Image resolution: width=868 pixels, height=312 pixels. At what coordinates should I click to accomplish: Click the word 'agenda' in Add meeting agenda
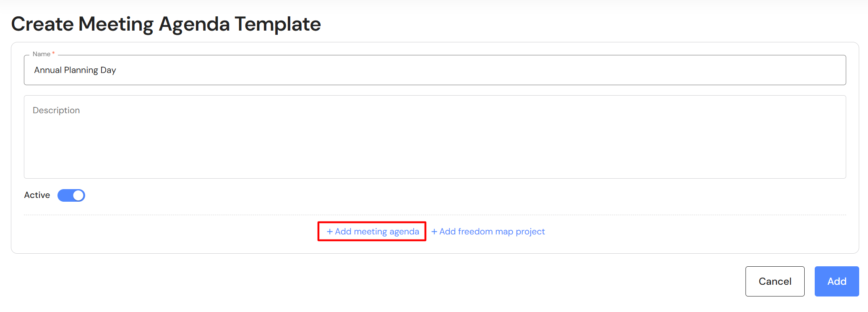[x=404, y=231]
